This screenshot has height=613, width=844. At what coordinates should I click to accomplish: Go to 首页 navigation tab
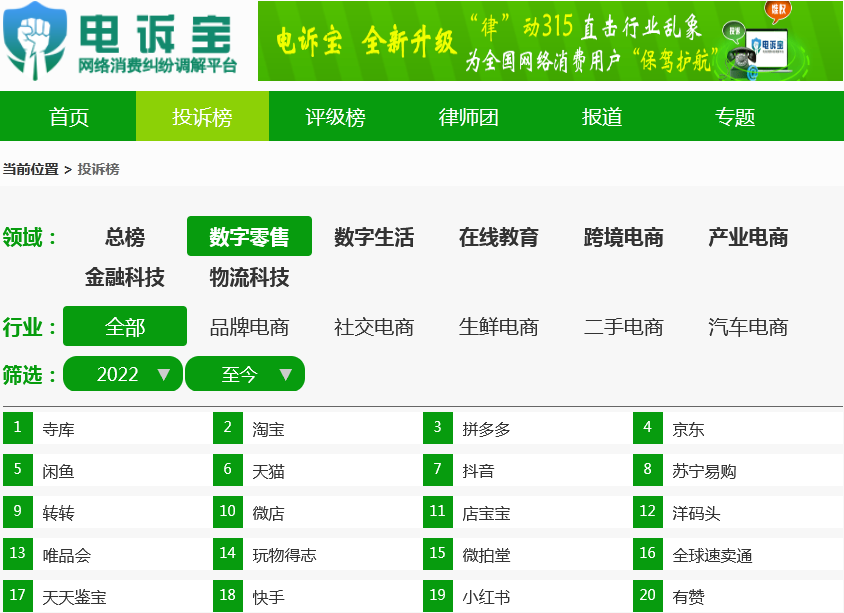point(68,116)
